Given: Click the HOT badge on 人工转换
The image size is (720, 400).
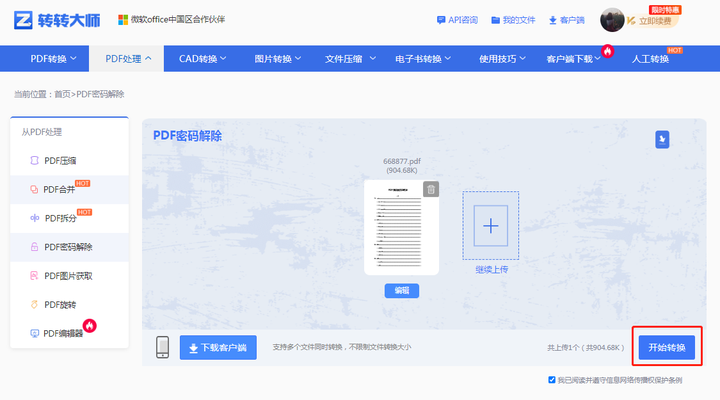Looking at the screenshot, I should click(675, 50).
